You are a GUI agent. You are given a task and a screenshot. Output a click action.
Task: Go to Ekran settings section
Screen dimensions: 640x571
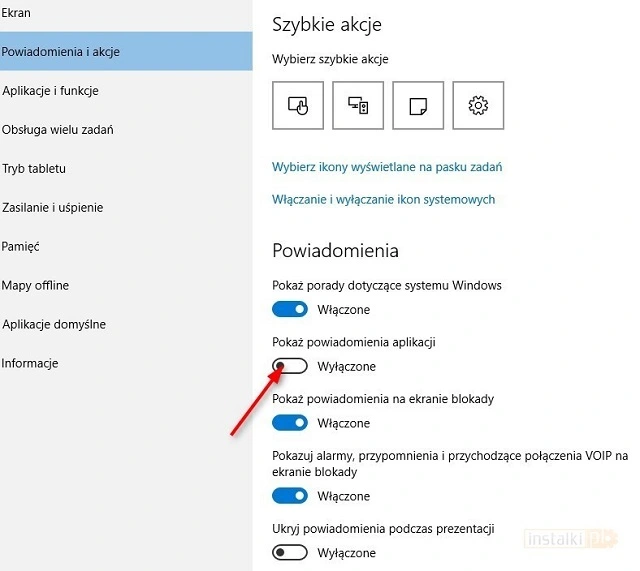pos(17,13)
